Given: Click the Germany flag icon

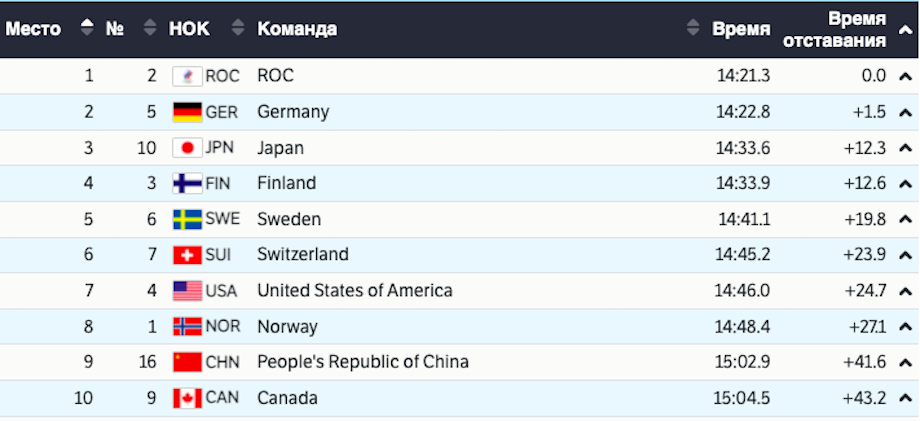Looking at the screenshot, I should [x=187, y=112].
